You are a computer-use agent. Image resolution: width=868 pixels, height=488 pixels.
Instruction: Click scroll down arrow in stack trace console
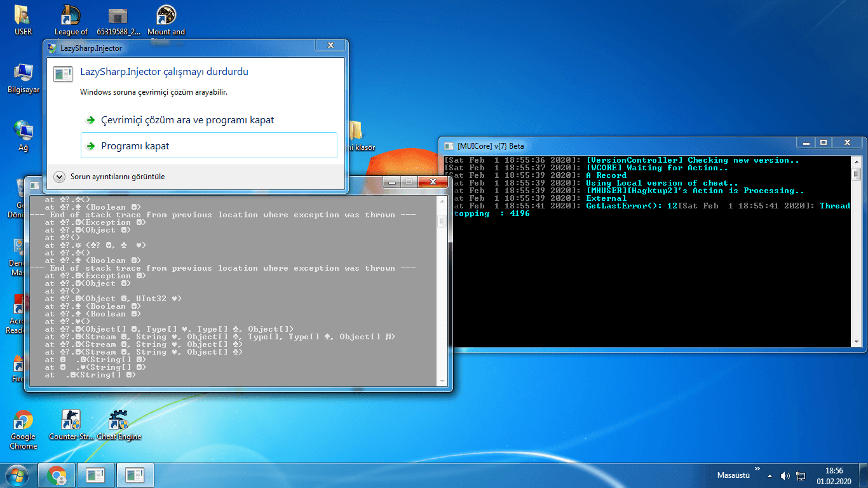click(x=442, y=380)
